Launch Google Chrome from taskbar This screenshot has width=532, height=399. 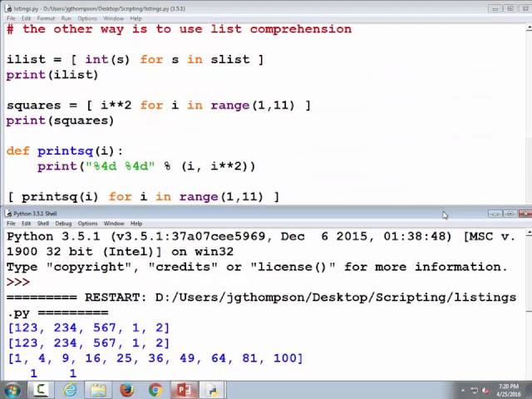point(155,390)
